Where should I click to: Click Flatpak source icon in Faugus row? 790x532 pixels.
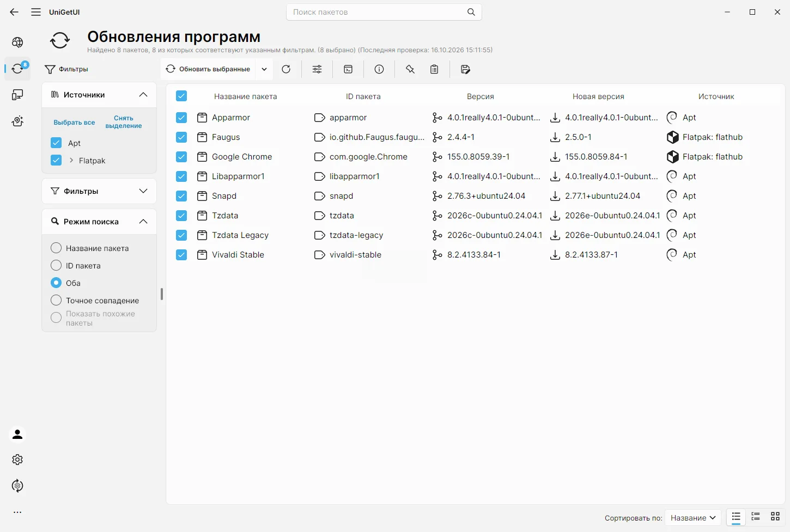673,137
